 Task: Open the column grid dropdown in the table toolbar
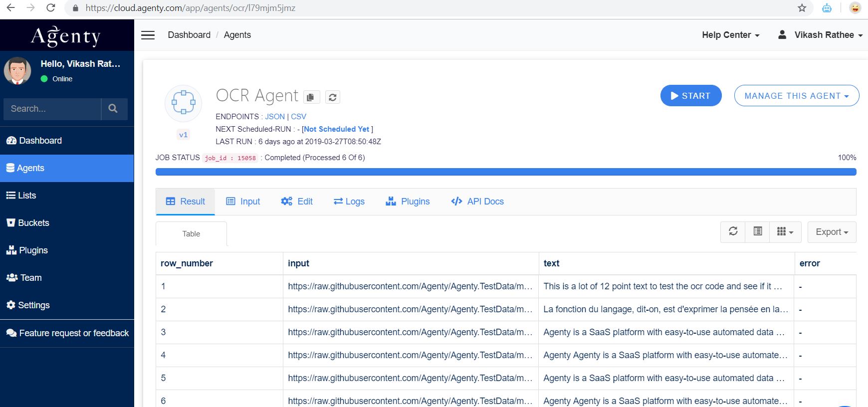point(785,231)
